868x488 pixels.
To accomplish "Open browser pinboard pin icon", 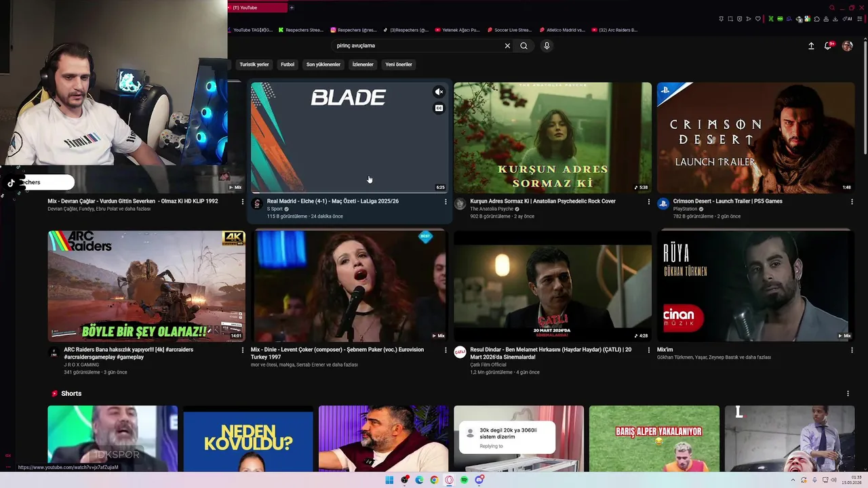I will coord(721,19).
